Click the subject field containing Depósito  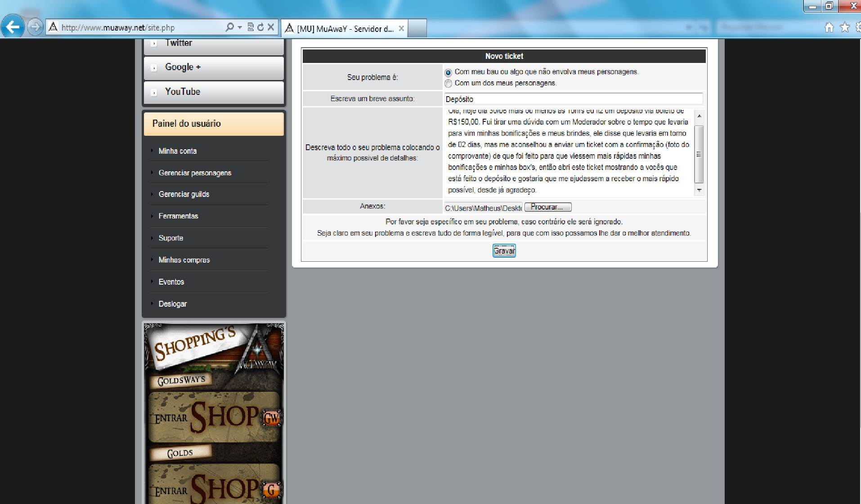573,99
